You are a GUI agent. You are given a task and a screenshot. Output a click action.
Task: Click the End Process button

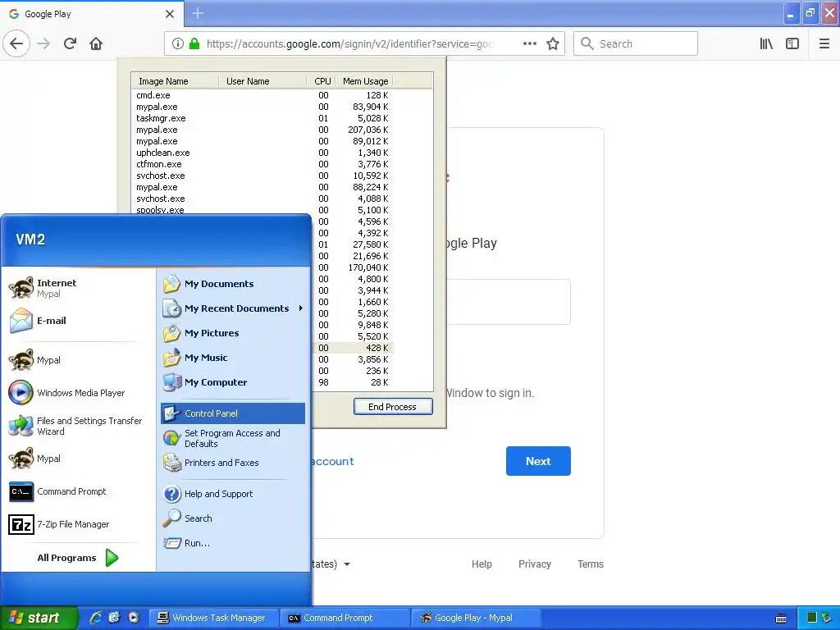pos(393,407)
